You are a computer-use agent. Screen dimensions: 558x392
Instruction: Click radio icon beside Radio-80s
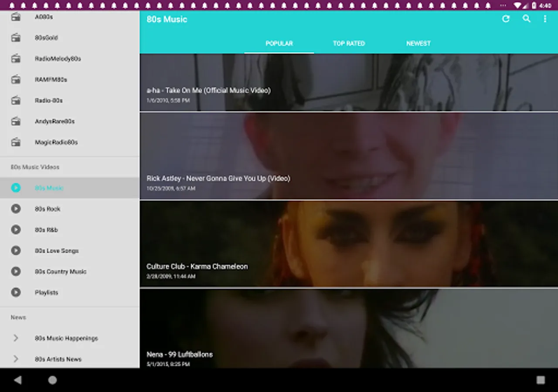pyautogui.click(x=16, y=101)
